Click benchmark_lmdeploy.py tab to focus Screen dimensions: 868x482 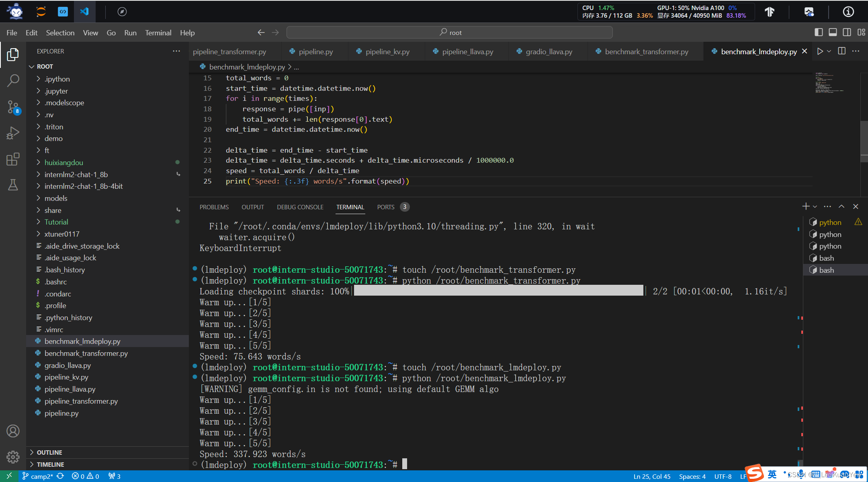pos(757,52)
